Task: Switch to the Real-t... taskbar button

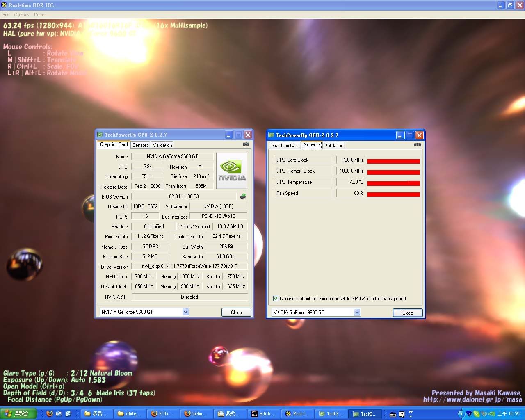Action: [x=298, y=414]
